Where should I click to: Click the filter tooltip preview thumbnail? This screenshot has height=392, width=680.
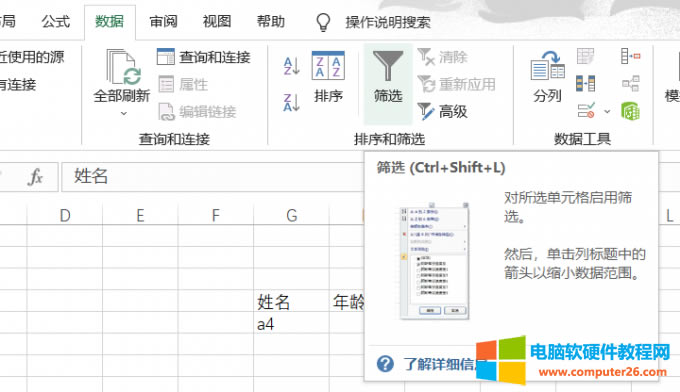pyautogui.click(x=435, y=261)
